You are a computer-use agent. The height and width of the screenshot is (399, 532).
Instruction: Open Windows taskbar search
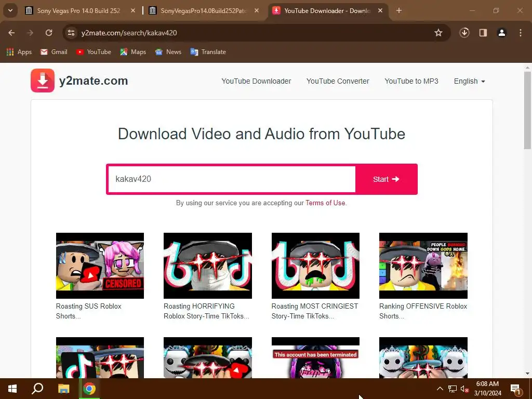(37, 389)
